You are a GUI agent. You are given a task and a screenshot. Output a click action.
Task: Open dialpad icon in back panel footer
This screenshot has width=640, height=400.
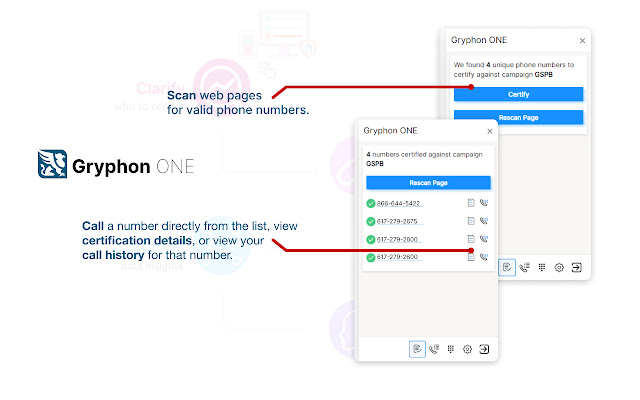(542, 267)
